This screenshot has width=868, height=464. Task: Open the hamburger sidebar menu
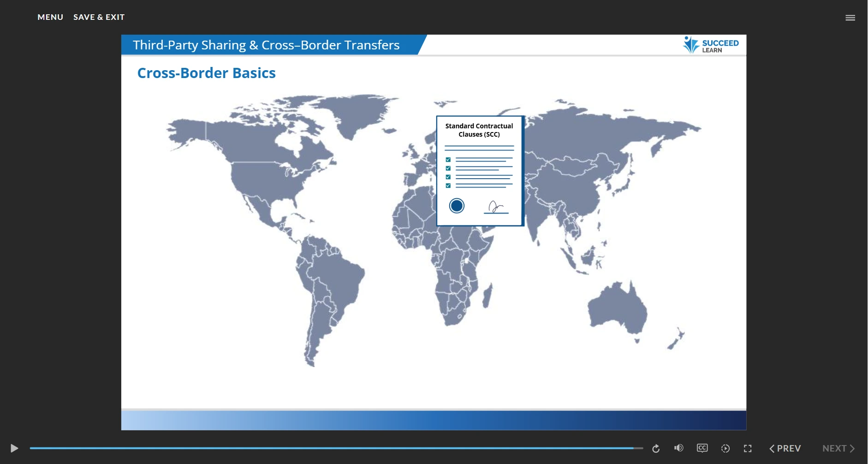pyautogui.click(x=850, y=18)
